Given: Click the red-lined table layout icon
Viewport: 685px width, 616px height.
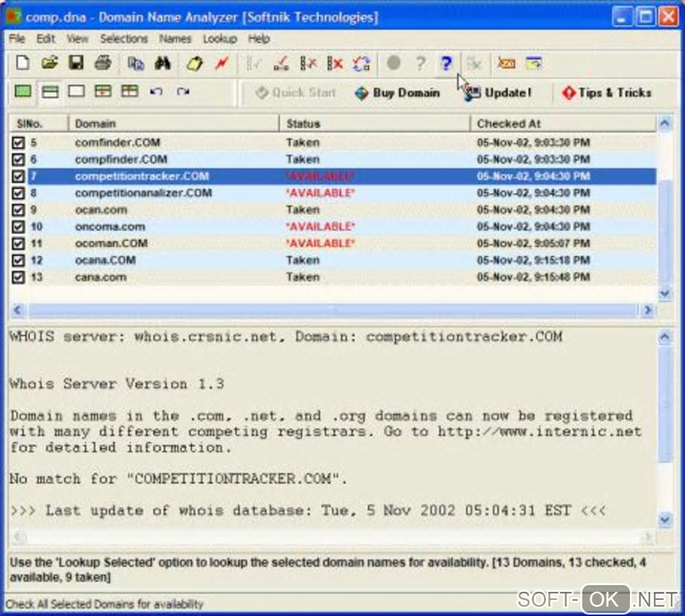Looking at the screenshot, I should pos(103,92).
